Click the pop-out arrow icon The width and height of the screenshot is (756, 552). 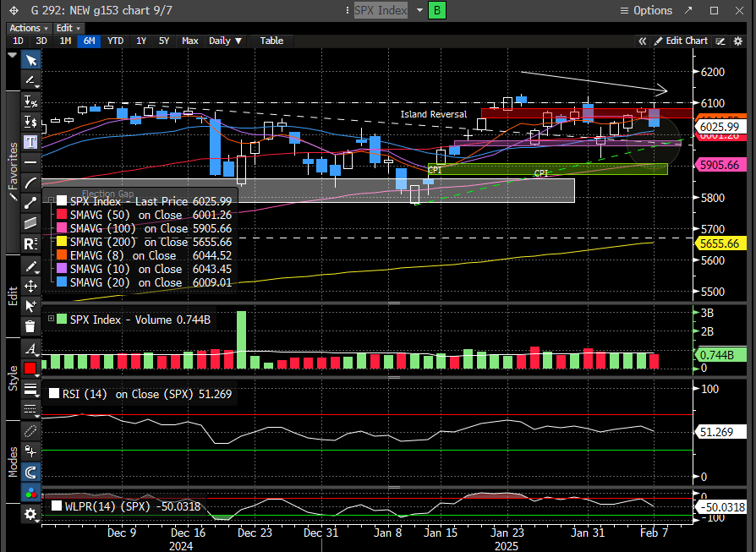click(x=688, y=10)
